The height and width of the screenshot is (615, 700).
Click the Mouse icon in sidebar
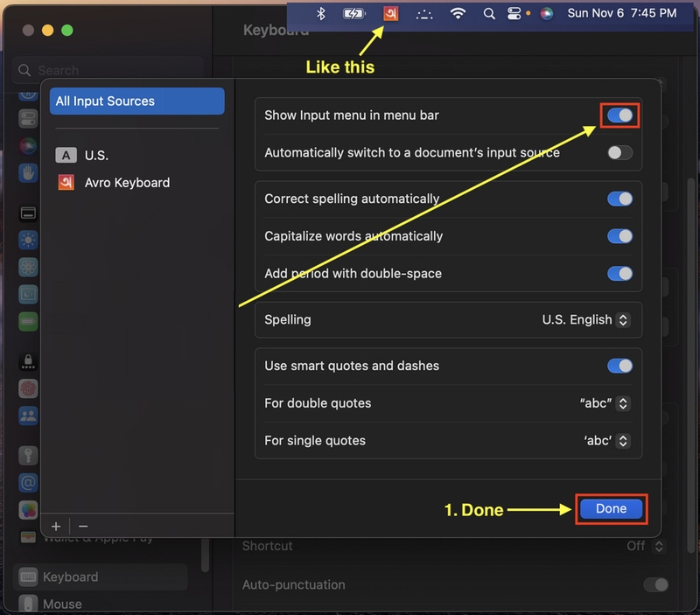(28, 605)
